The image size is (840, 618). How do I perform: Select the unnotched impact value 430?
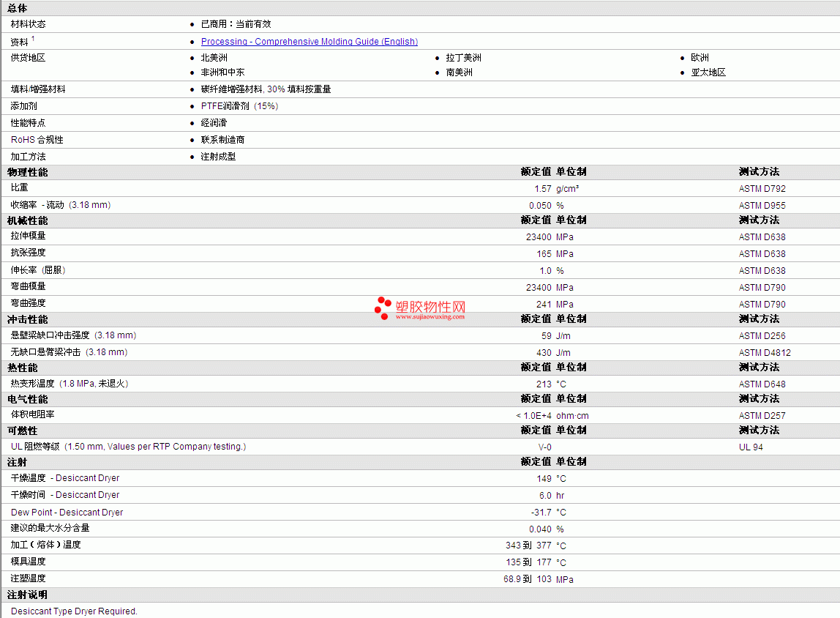click(544, 353)
